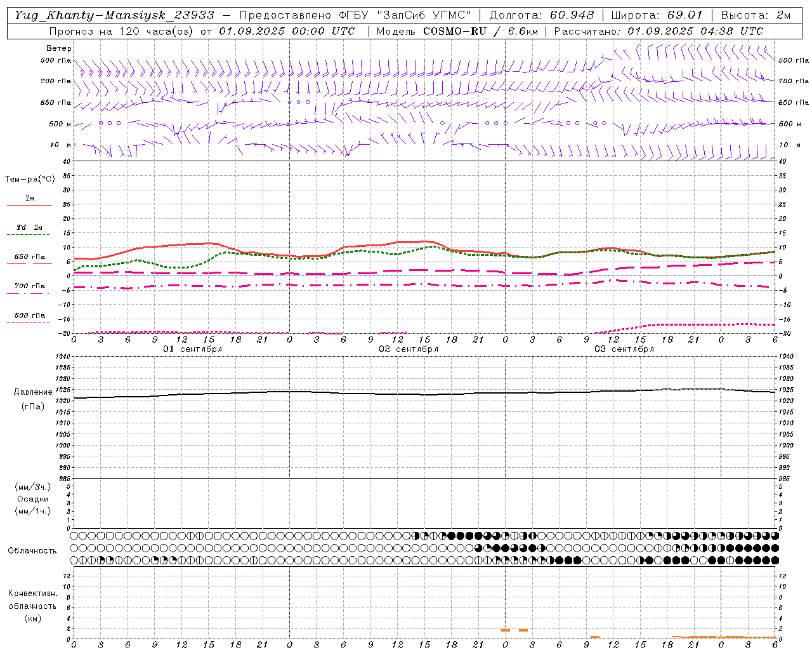
Task: Click the model name COSMO-RU / 6.6км
Action: [481, 31]
